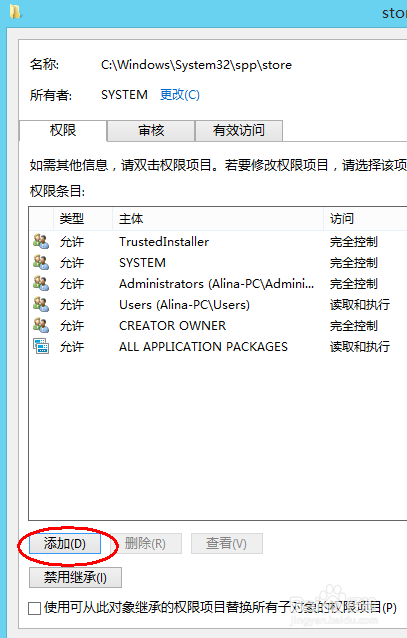The image size is (407, 638).
Task: Switch to the 有效访问 tab
Action: (x=239, y=131)
